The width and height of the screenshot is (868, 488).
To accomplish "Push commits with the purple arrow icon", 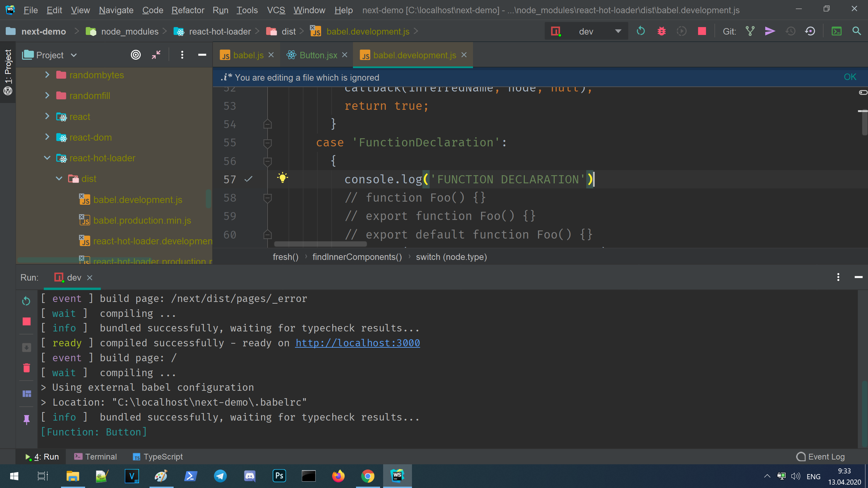I will tap(770, 31).
